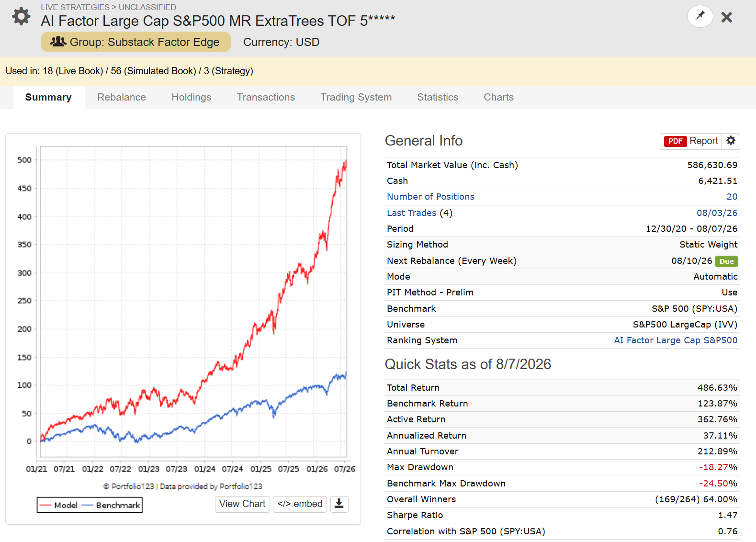Open the Transactions tab
756x542 pixels.
tap(266, 97)
